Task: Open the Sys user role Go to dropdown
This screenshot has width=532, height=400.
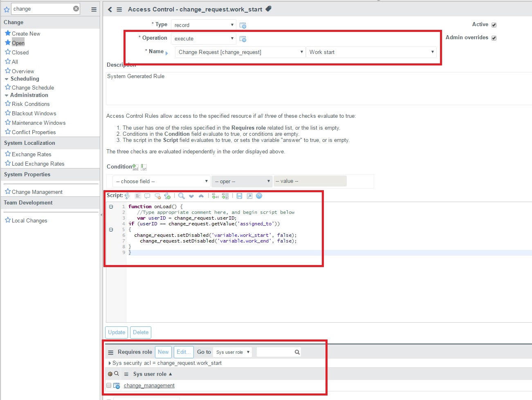Action: (x=232, y=352)
